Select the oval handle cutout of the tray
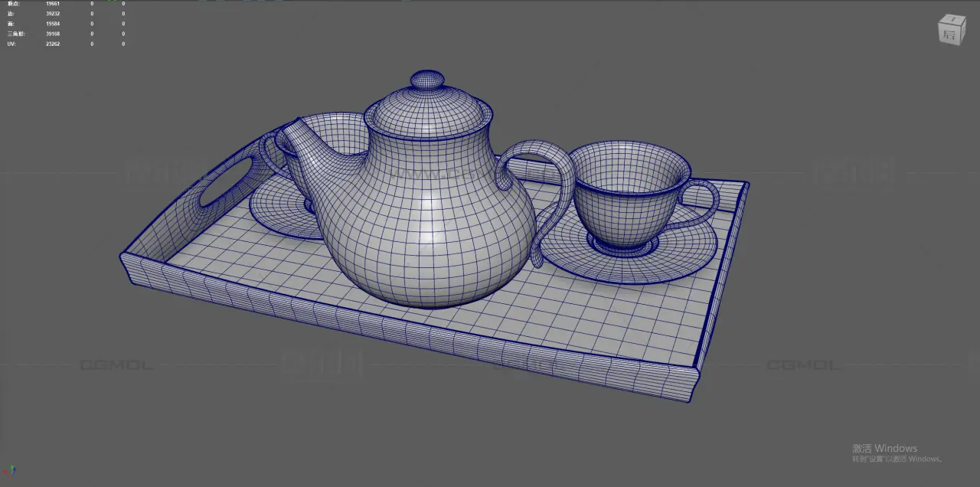Viewport: 980px width, 487px height. click(226, 181)
